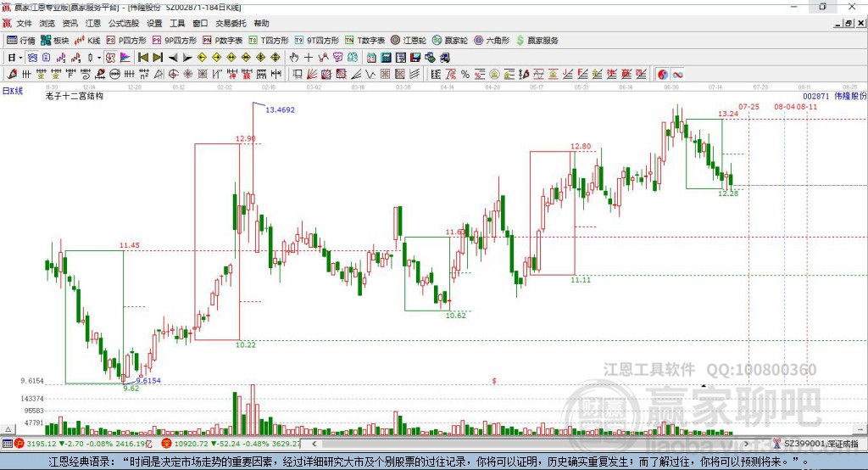Jump to last bar with green skip-end icon
868x470 pixels.
(x=158, y=58)
